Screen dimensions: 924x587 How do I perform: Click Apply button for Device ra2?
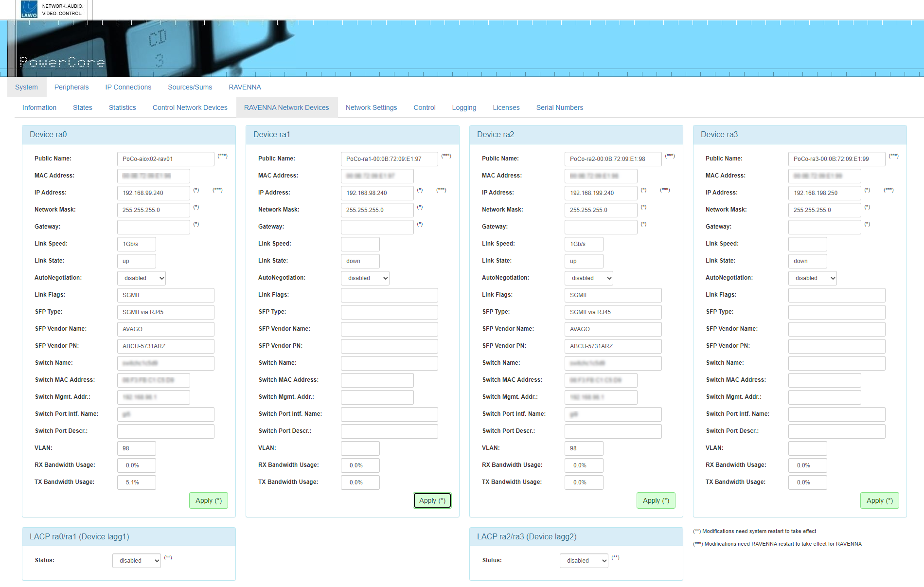[x=656, y=500]
